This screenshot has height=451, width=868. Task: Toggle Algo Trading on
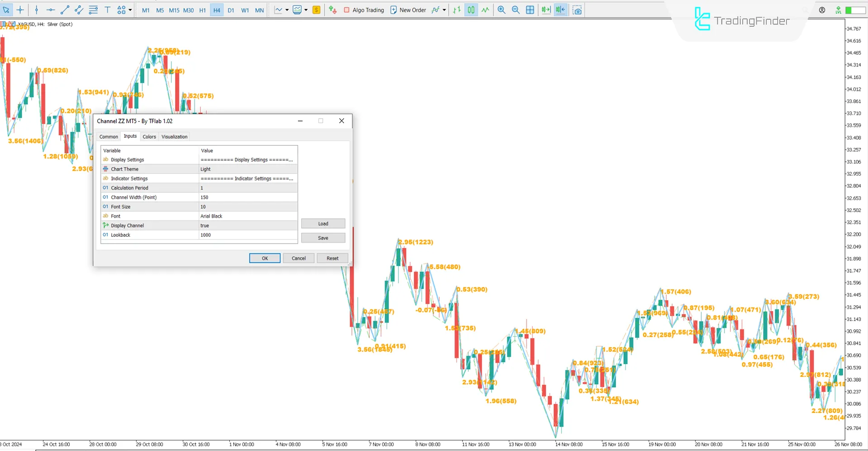click(x=364, y=10)
